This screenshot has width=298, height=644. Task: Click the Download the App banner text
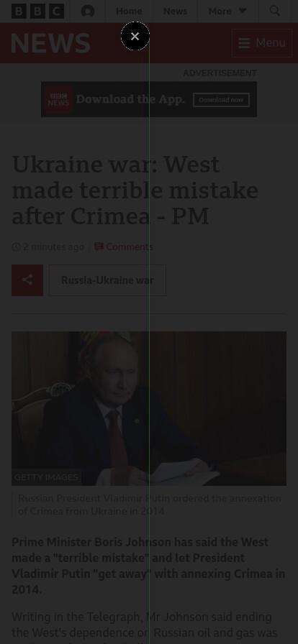coord(130,99)
